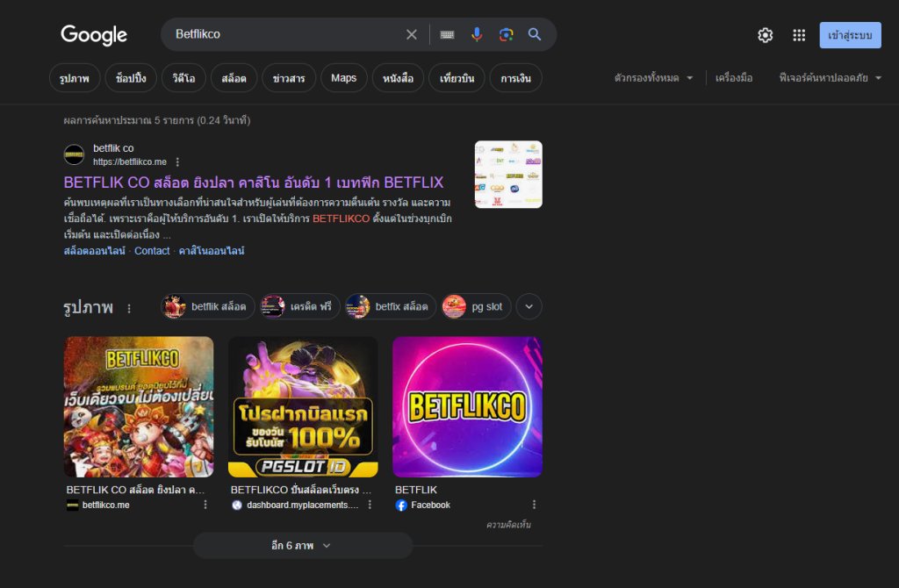899x588 pixels.
Task: Clear the search box text
Action: click(x=411, y=34)
